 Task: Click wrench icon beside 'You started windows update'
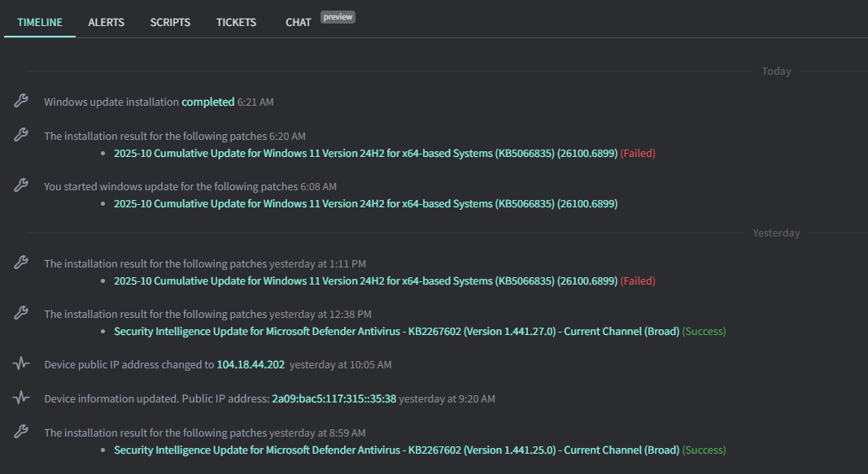pyautogui.click(x=21, y=185)
